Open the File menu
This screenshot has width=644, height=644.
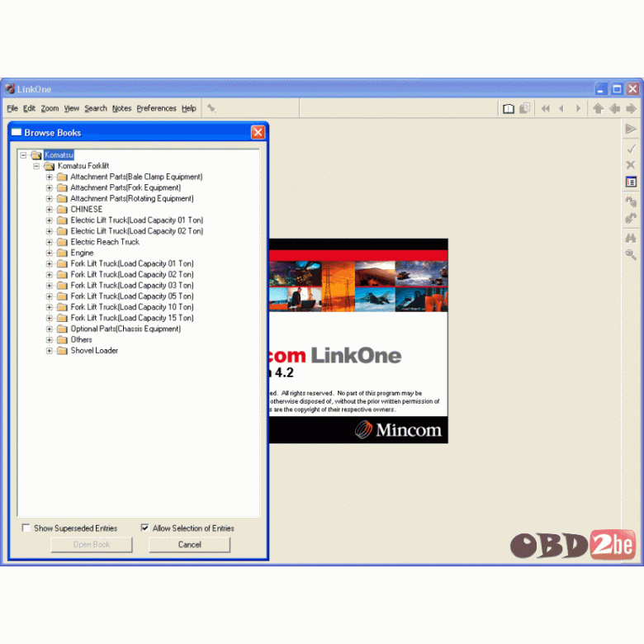tap(12, 108)
